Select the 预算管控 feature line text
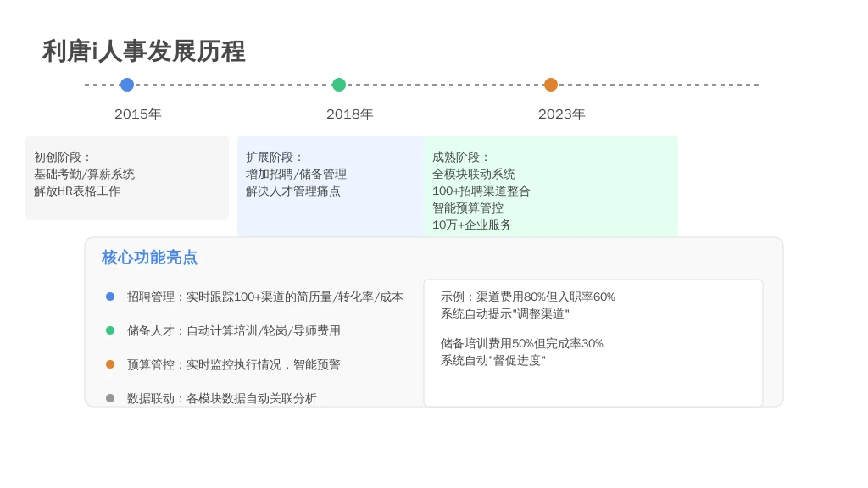Screen dimensions: 868x488 234,364
